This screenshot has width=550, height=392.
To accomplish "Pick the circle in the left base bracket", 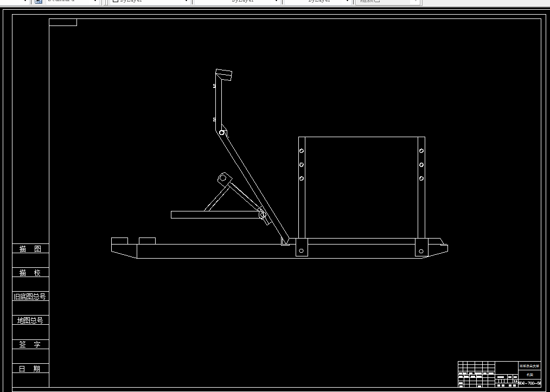I will 302,250.
